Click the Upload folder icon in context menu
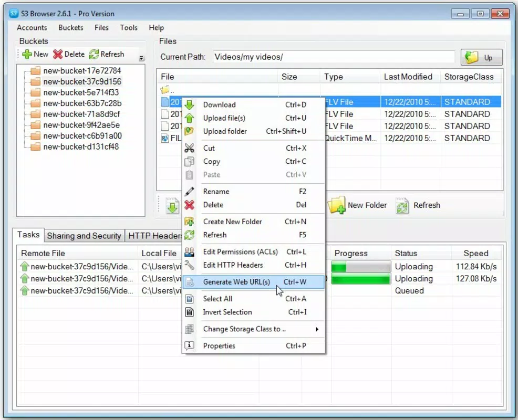This screenshot has width=518, height=420. (x=189, y=131)
